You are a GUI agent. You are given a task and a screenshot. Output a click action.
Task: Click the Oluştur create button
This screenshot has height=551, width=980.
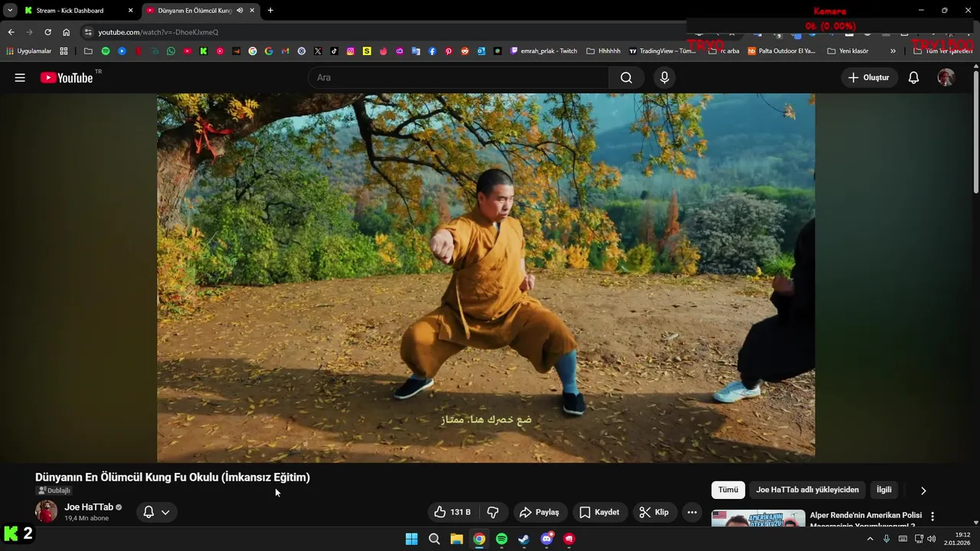869,77
